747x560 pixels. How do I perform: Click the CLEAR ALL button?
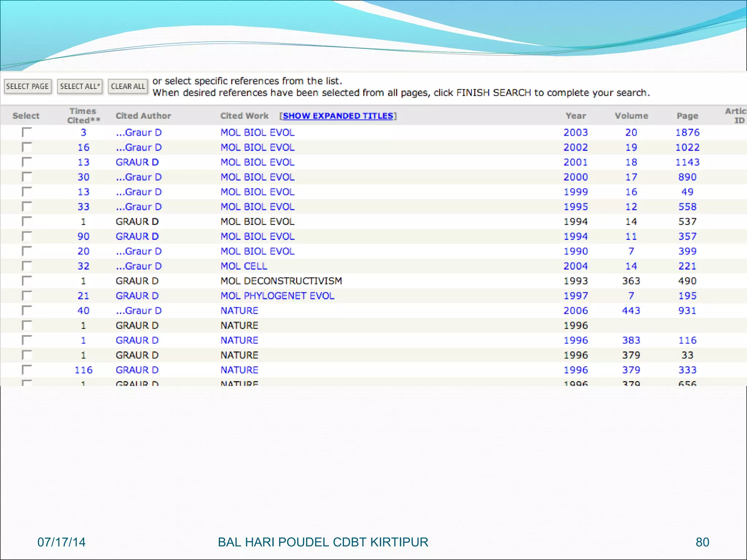(128, 86)
